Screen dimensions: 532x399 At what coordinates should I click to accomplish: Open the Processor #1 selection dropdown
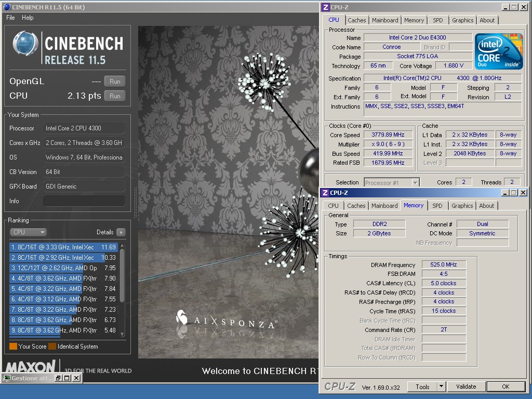392,182
